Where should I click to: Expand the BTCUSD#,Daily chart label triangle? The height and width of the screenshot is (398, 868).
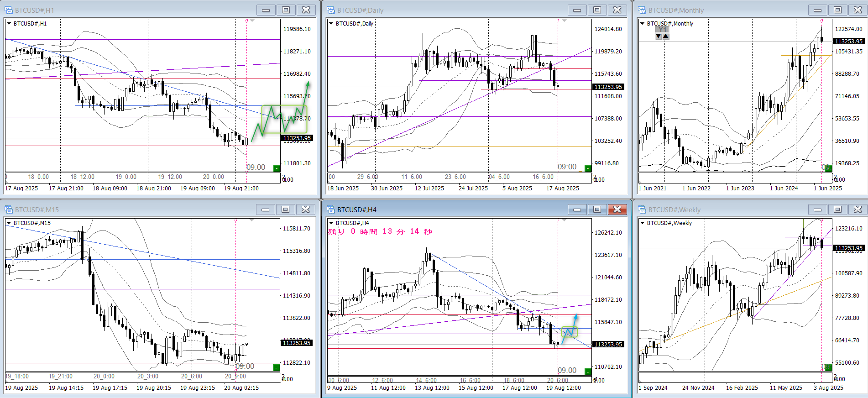[331, 23]
